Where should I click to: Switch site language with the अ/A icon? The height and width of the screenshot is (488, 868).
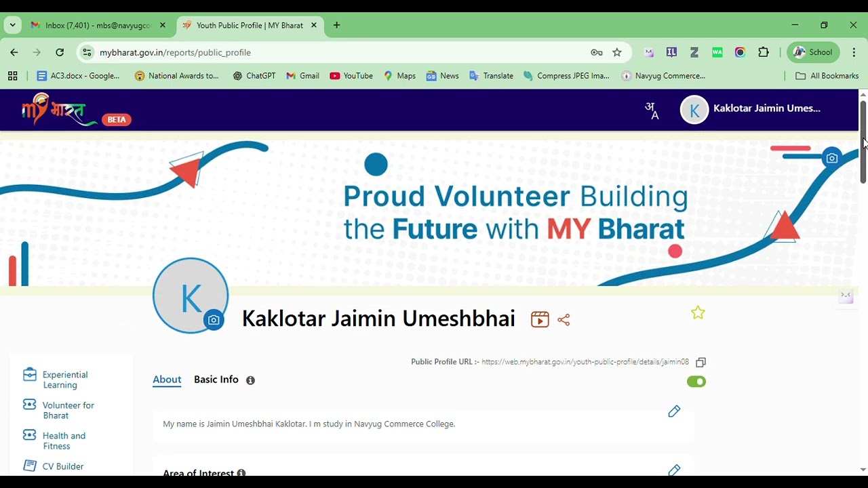[652, 110]
